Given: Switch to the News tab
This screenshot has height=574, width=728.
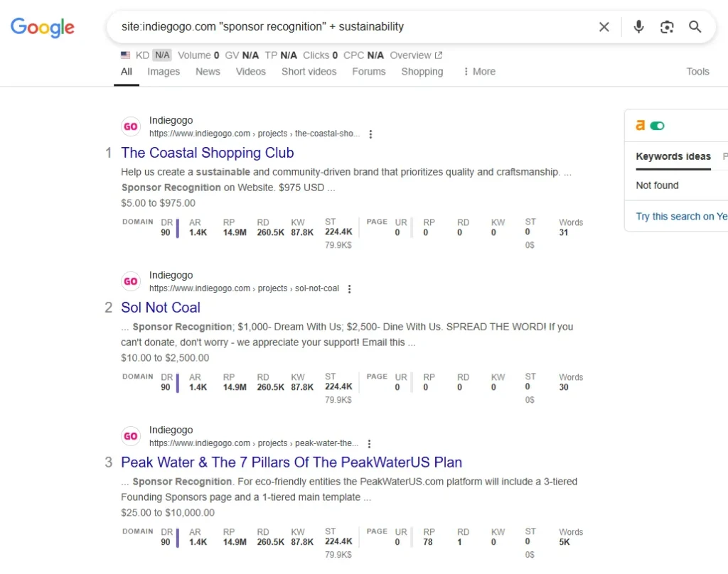Looking at the screenshot, I should 208,72.
